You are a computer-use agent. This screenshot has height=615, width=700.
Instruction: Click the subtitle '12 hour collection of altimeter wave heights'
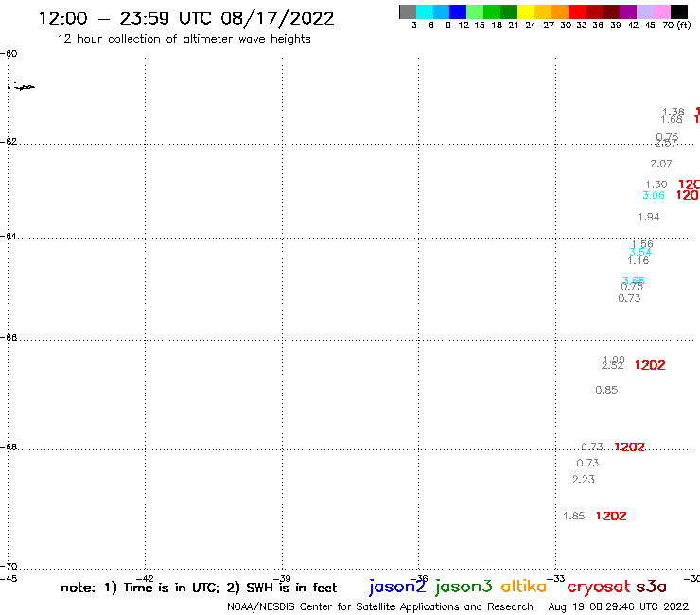tap(184, 39)
